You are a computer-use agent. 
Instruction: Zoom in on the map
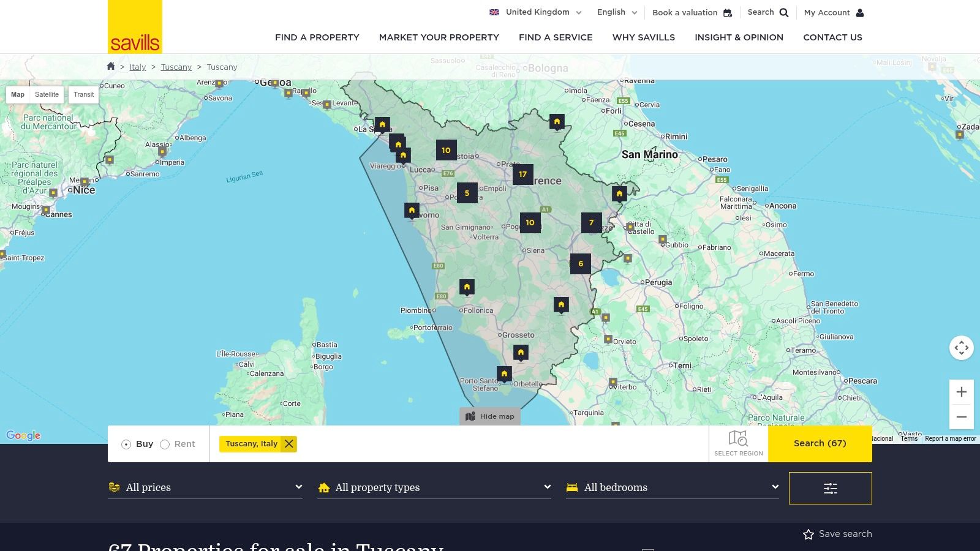[962, 392]
